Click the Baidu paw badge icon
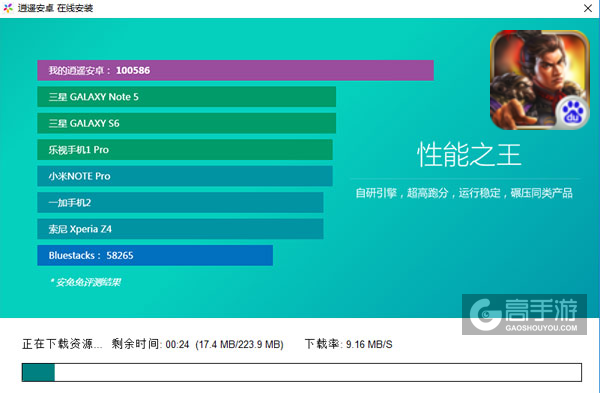 pyautogui.click(x=572, y=113)
